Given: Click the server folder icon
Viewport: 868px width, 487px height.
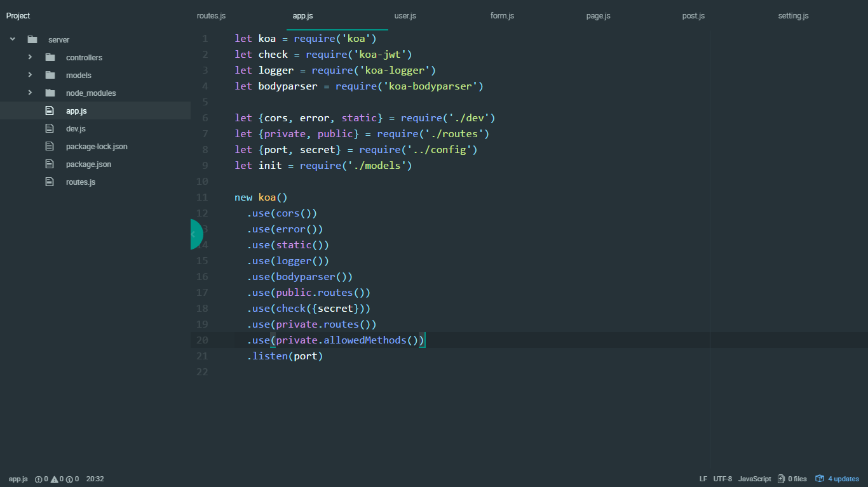Looking at the screenshot, I should click(32, 39).
